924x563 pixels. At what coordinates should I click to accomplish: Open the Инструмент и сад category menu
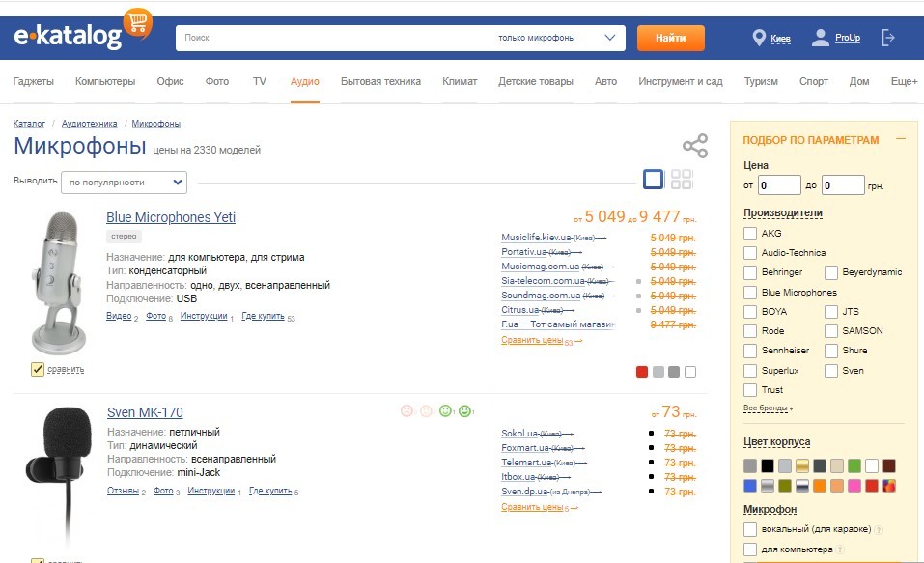pos(680,81)
